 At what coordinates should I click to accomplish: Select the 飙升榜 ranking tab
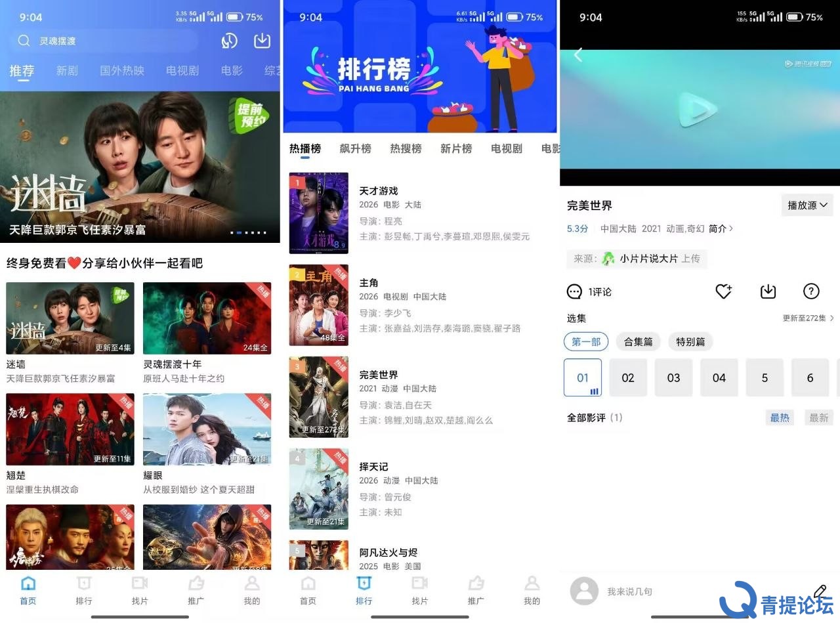(x=356, y=149)
